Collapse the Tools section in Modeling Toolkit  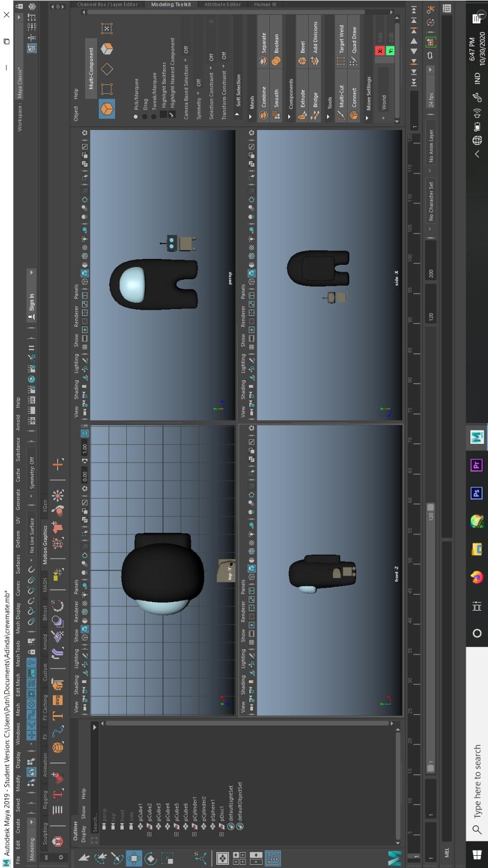[328, 116]
